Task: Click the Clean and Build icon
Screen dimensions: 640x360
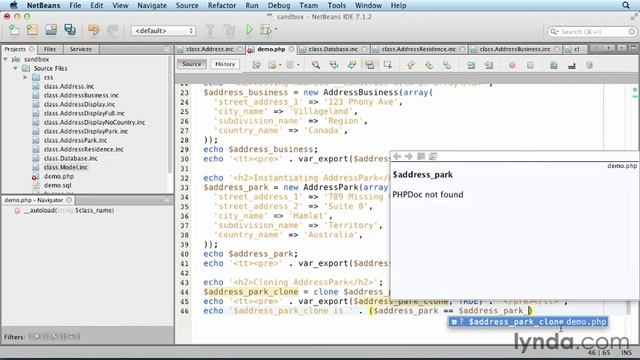Action: pos(230,30)
